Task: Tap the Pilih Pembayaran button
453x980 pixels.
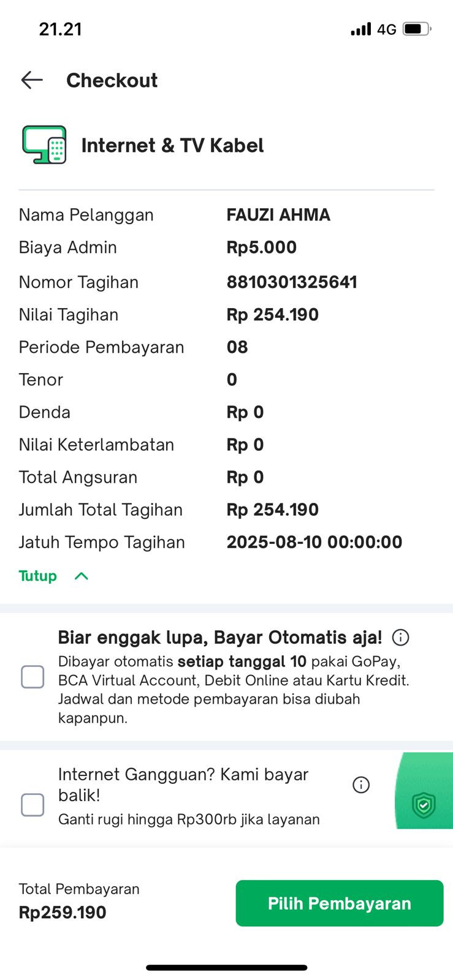Action: tap(340, 903)
